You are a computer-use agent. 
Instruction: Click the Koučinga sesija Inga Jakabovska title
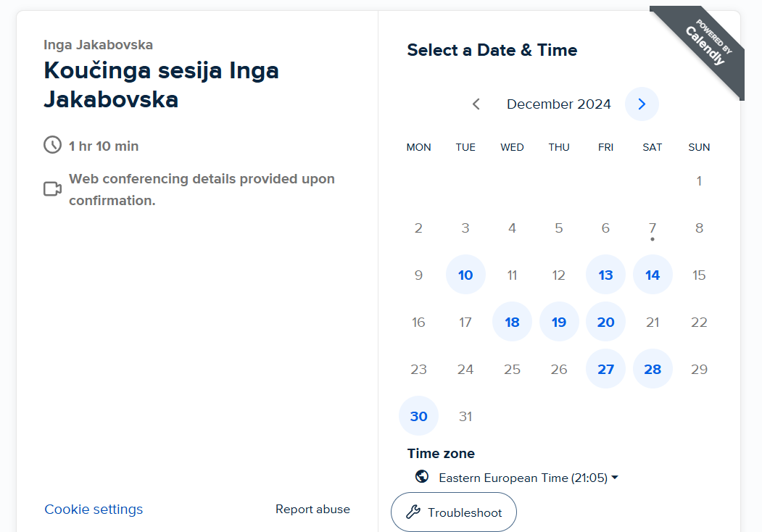[162, 85]
